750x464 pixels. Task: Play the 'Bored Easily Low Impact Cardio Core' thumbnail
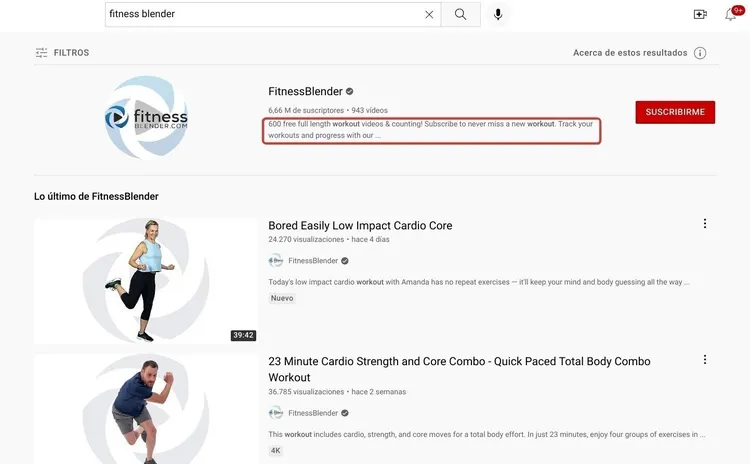click(x=146, y=281)
